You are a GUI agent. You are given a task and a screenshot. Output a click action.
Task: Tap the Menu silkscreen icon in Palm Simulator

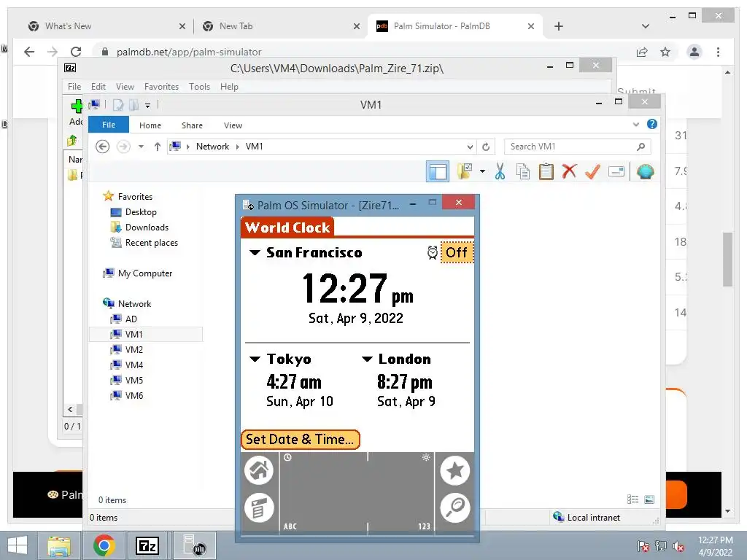[259, 507]
